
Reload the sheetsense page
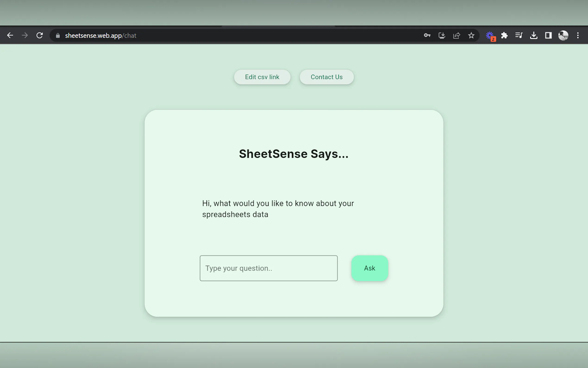[x=40, y=35]
